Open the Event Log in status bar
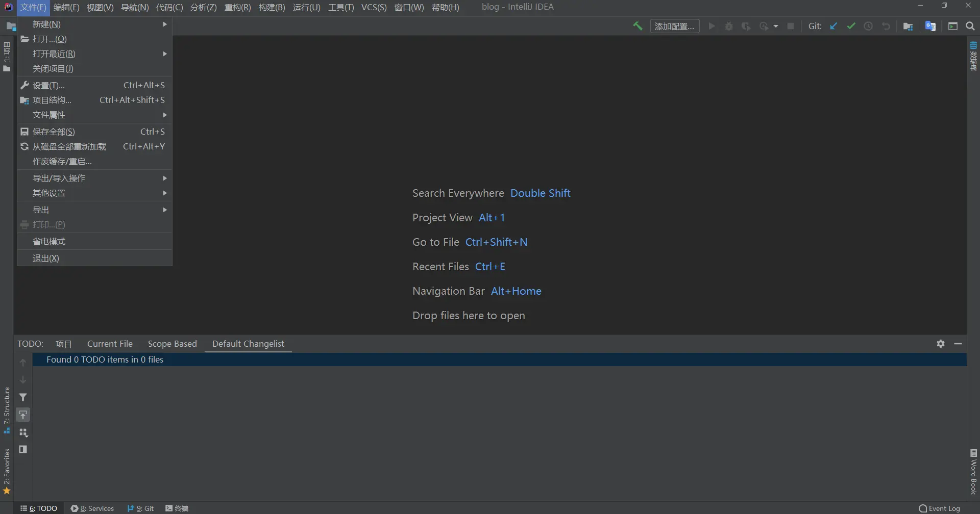The image size is (980, 514). [x=939, y=508]
